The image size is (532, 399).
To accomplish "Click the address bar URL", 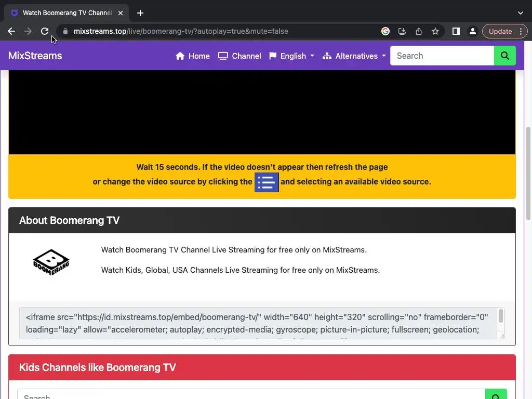I will tap(181, 31).
